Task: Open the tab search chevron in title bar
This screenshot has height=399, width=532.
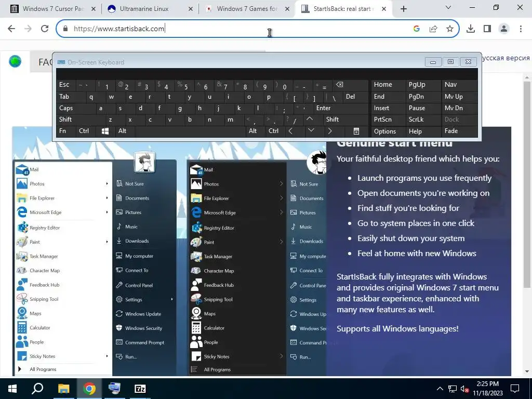Action: pyautogui.click(x=448, y=7)
